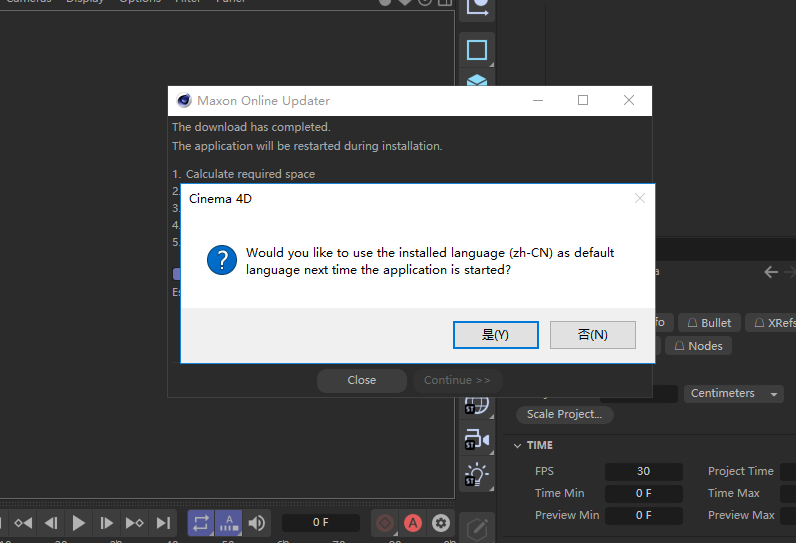796x543 pixels.
Task: Click 'Calculate required space' step text
Action: point(250,174)
